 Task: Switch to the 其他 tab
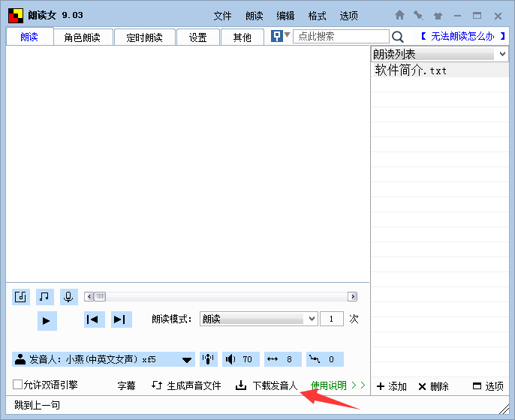point(242,37)
